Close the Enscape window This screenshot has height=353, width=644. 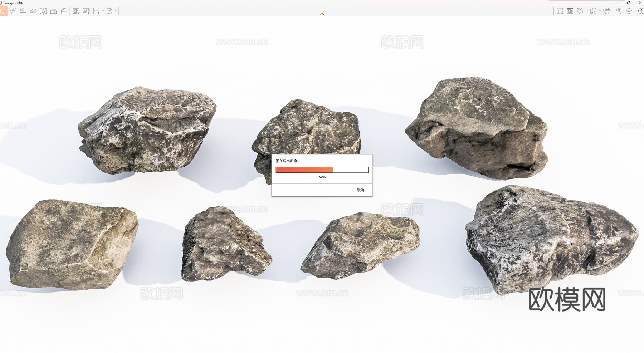tap(640, 3)
